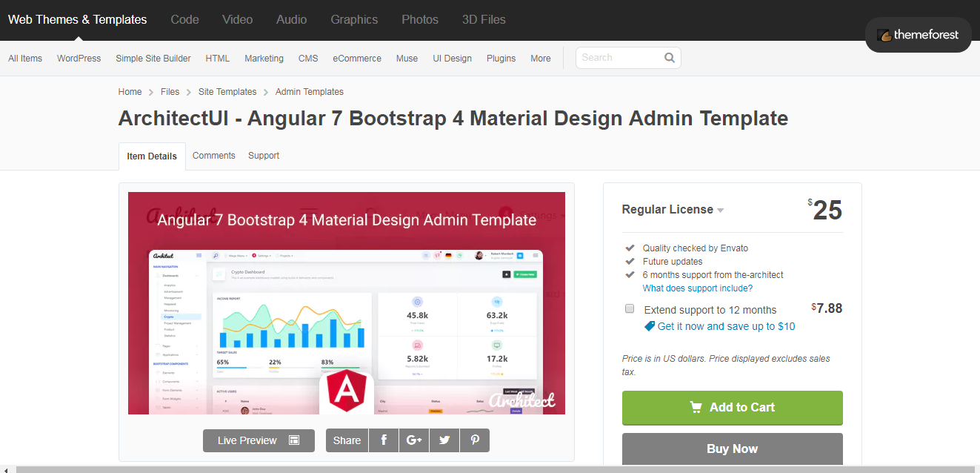Image resolution: width=980 pixels, height=473 pixels.
Task: Open UI Design category
Action: tap(453, 59)
